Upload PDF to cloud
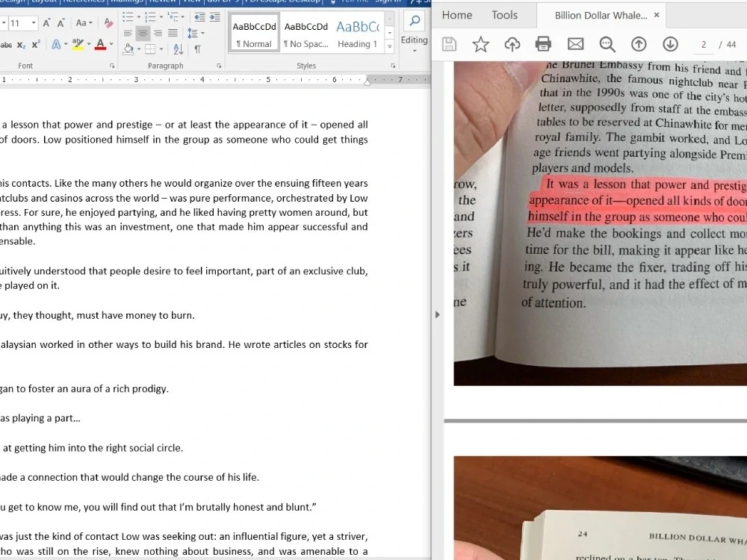This screenshot has height=560, width=747. (512, 44)
